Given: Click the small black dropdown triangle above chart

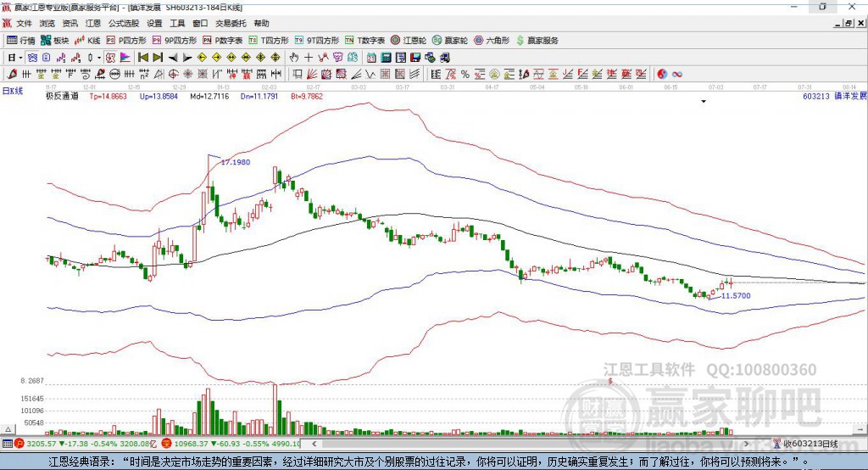Looking at the screenshot, I should coord(704,102).
